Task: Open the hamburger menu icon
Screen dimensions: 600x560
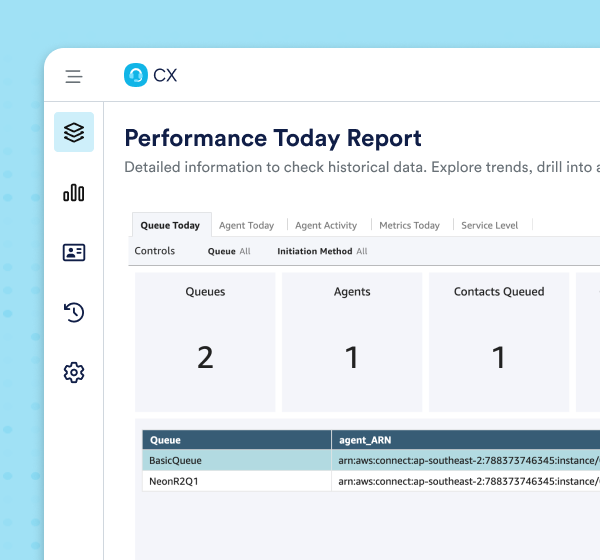Action: tap(73, 76)
